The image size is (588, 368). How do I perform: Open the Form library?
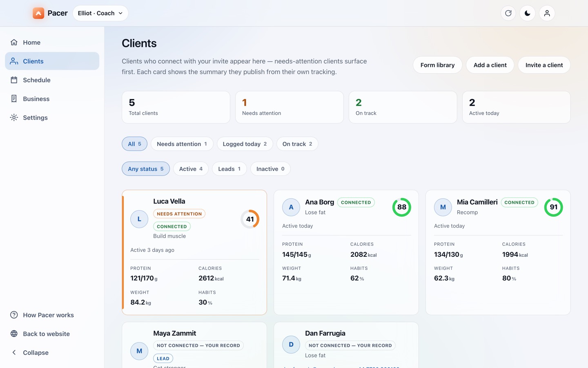coord(437,65)
